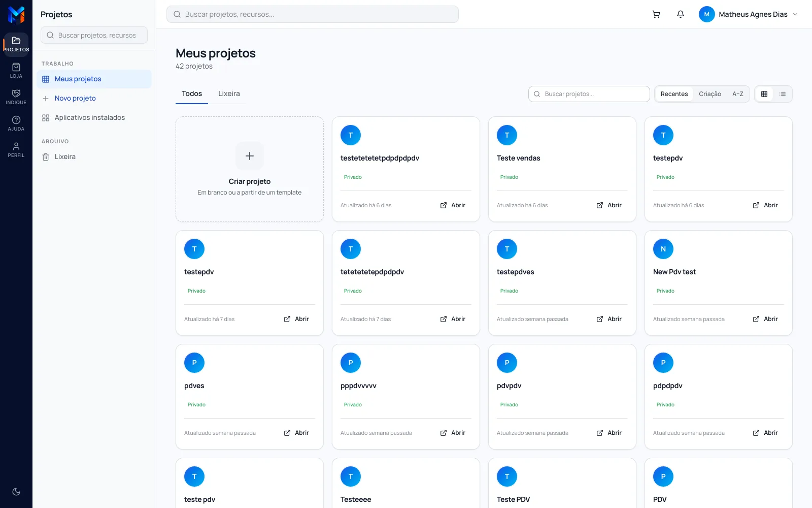Open Lixeira in sidebar Arquivo section

(94, 157)
